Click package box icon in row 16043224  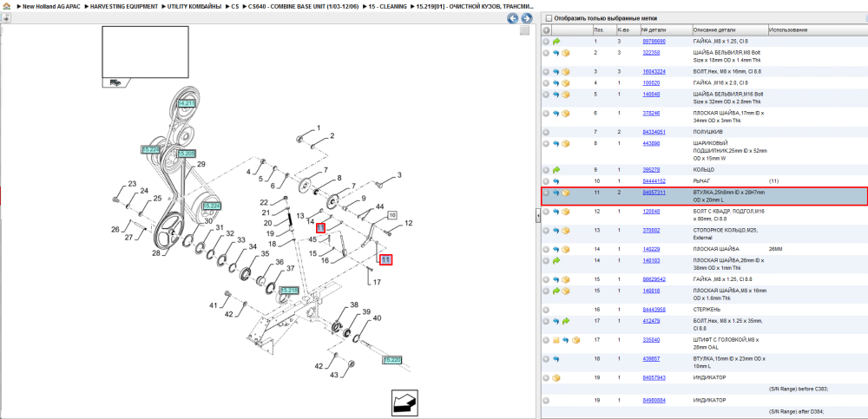(x=566, y=72)
